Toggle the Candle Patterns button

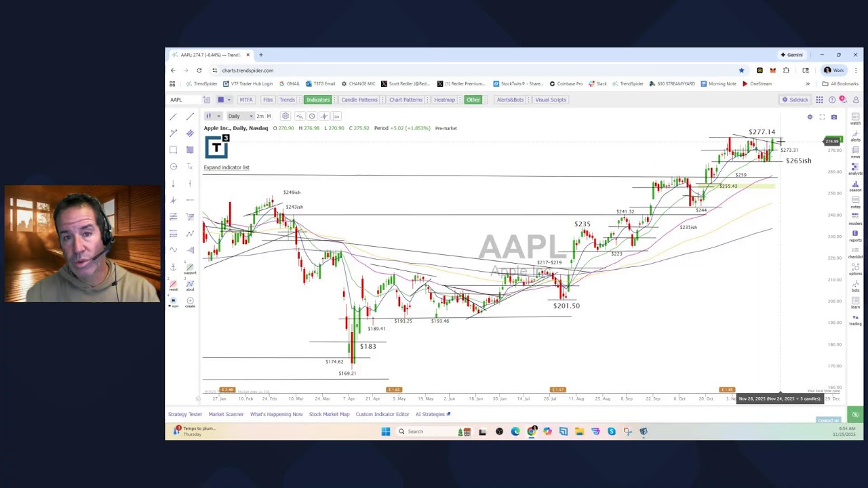tap(359, 100)
